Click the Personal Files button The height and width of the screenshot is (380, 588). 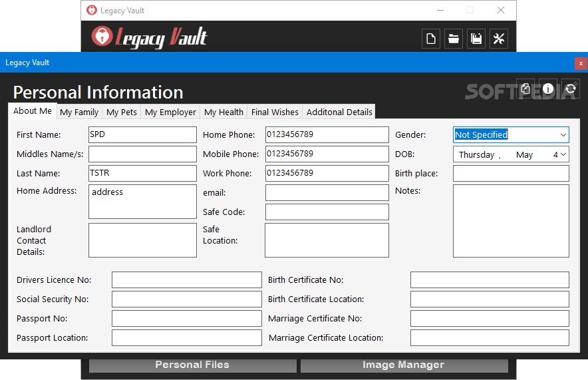192,365
